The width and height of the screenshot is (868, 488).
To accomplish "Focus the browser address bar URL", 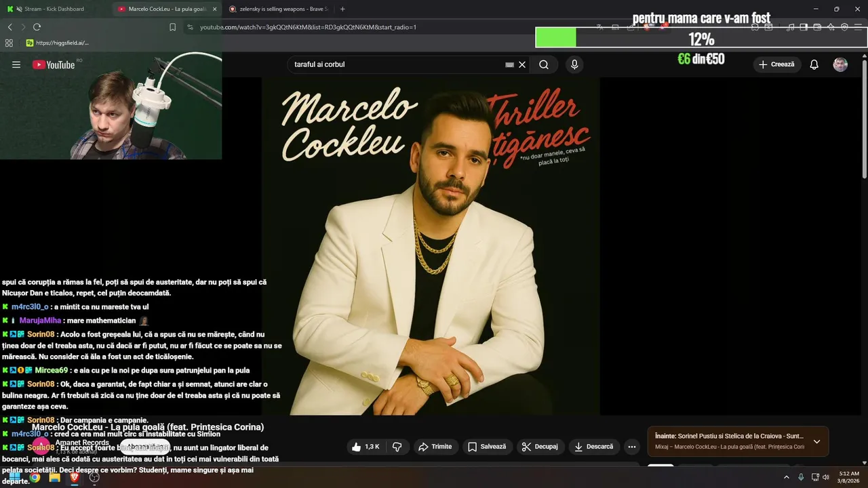I will [x=308, y=27].
